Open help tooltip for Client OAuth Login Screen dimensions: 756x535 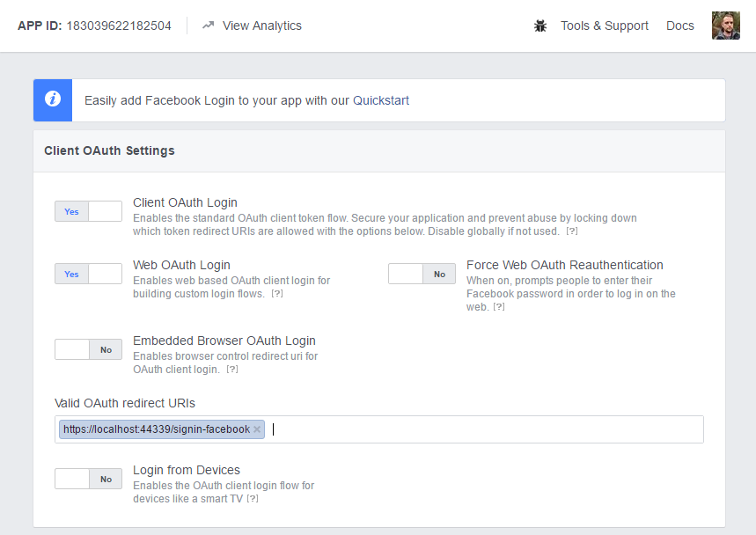[x=571, y=231]
